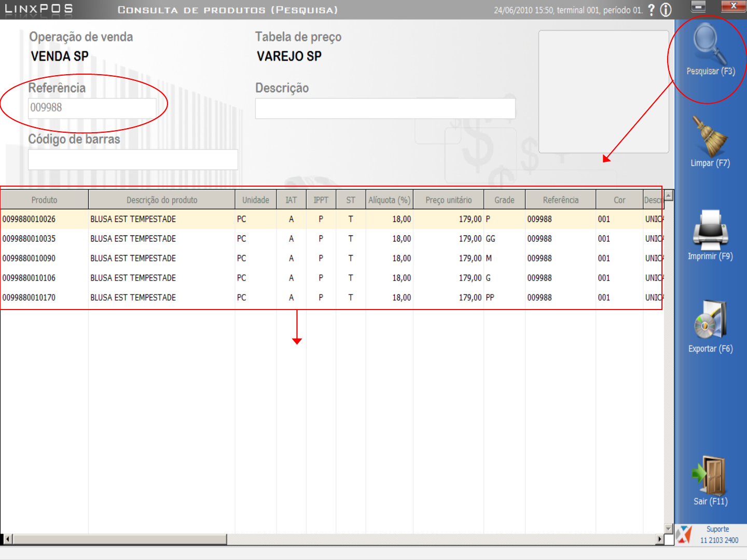Click the IPPT column header

pyautogui.click(x=321, y=200)
